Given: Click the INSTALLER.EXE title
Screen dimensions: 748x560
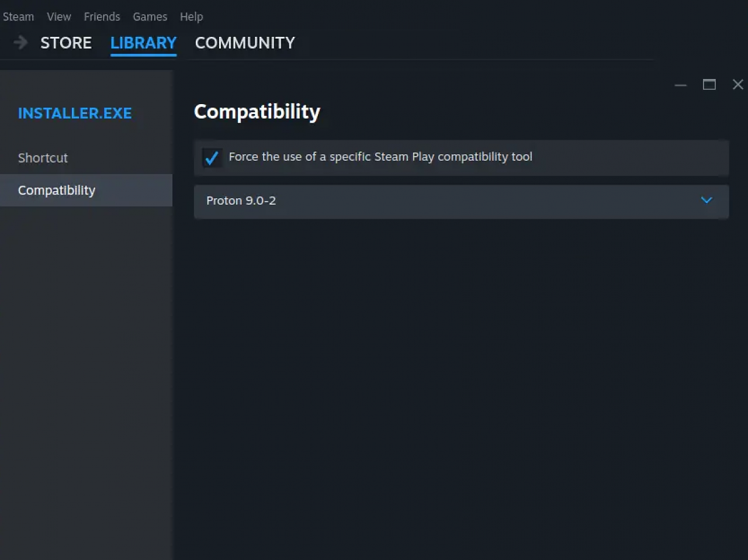Looking at the screenshot, I should (75, 113).
